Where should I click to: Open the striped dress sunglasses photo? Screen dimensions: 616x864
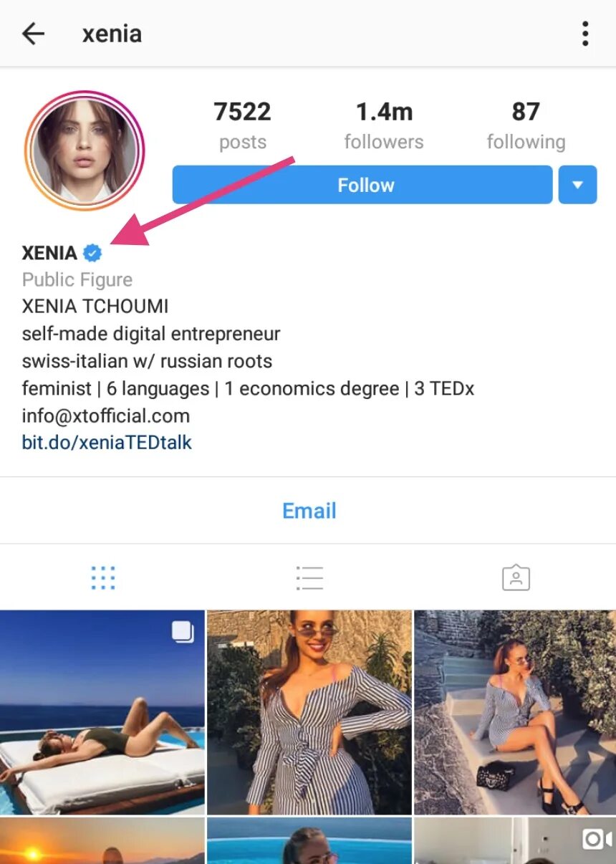pos(309,712)
